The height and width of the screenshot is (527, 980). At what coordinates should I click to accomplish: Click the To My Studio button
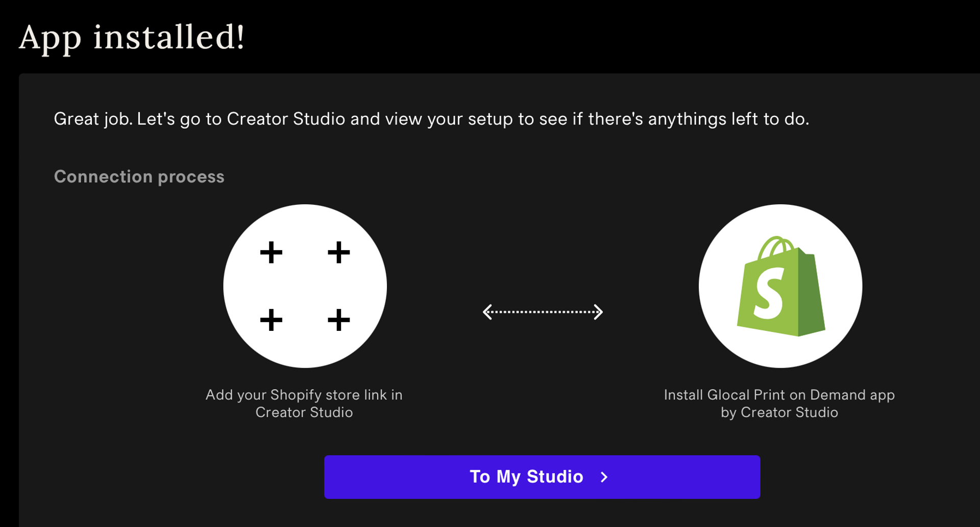[x=542, y=477]
